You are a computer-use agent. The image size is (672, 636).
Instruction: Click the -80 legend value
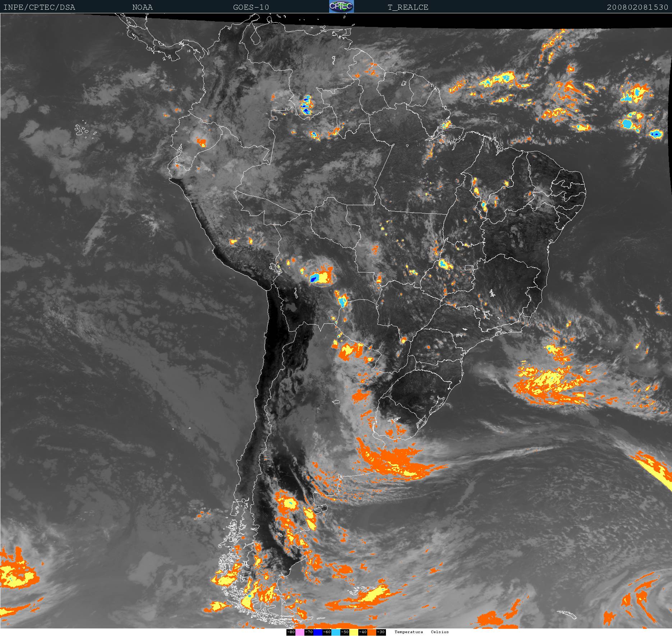[291, 632]
